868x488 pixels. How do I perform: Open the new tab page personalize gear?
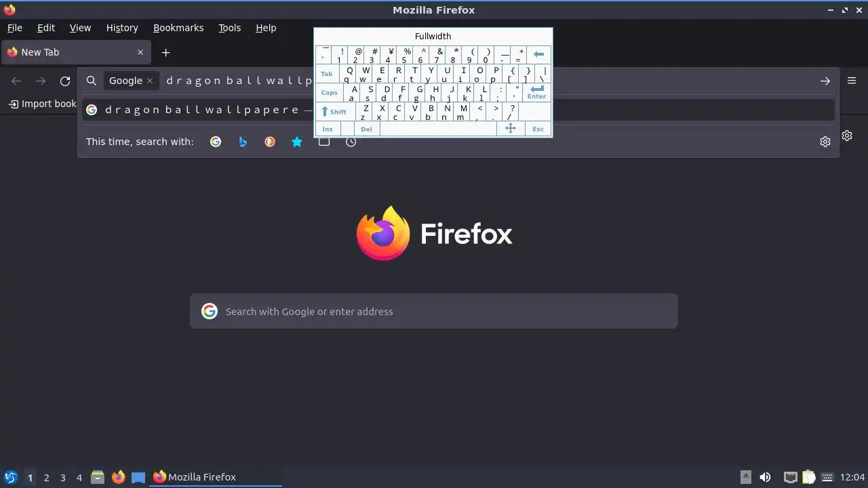click(x=847, y=136)
